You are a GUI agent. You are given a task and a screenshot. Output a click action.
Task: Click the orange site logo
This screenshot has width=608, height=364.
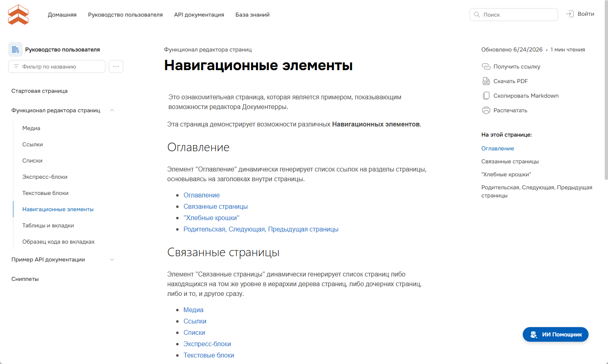18,15
